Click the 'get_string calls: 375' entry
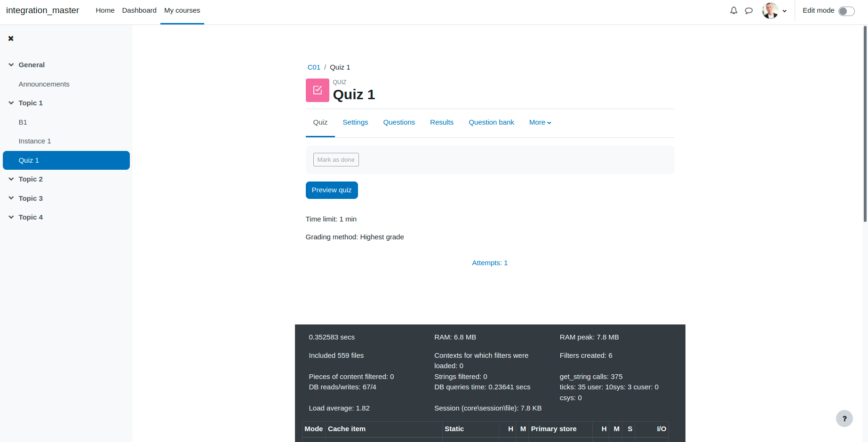 591,377
